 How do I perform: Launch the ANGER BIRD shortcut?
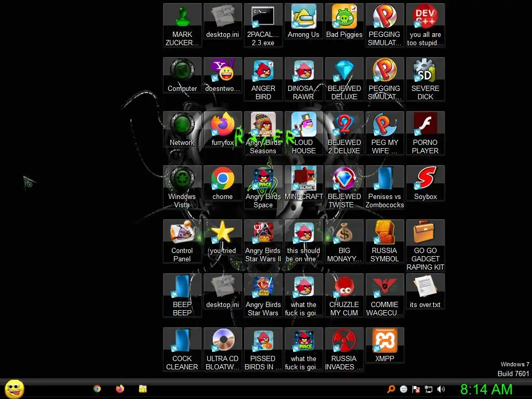tap(263, 79)
